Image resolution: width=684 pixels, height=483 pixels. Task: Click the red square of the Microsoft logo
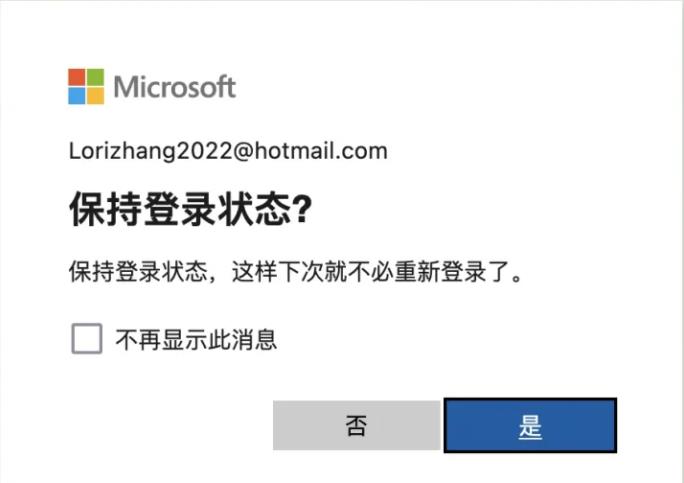[x=77, y=77]
